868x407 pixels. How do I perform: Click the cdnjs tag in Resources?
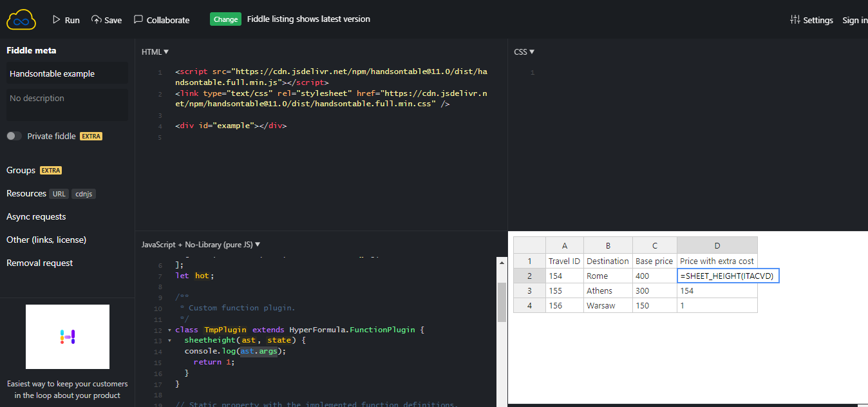84,194
